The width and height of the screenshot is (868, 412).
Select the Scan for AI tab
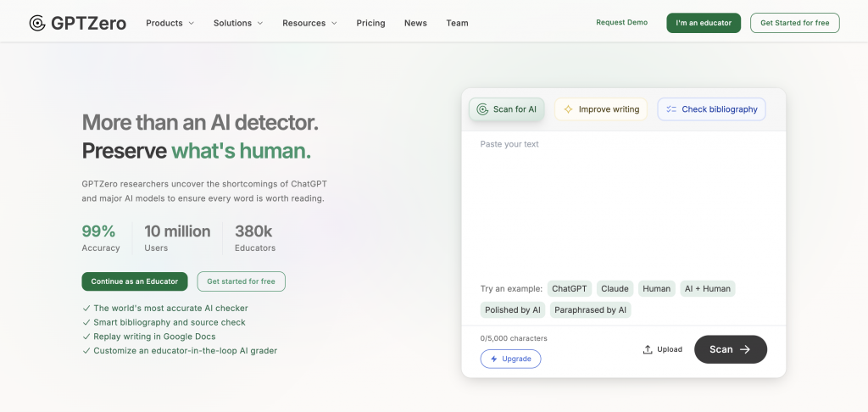point(507,109)
